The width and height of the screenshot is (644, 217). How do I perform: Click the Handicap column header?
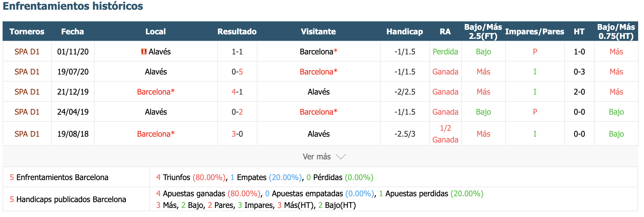click(x=405, y=31)
